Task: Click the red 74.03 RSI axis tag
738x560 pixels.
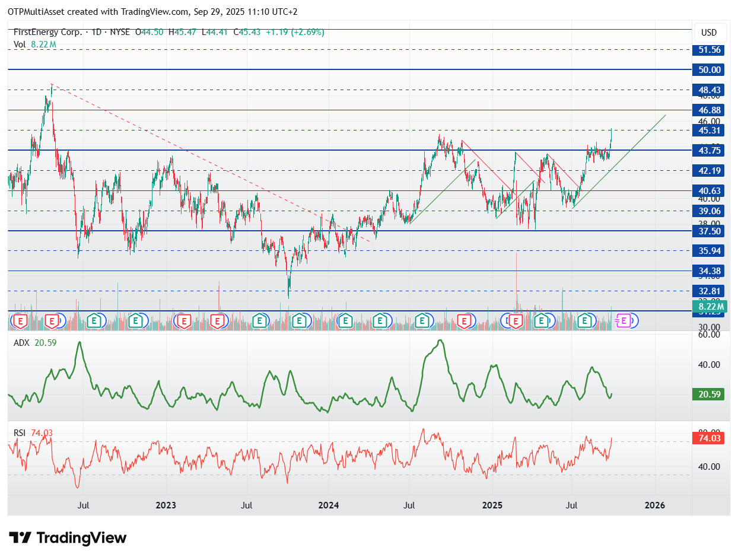Action: (x=708, y=438)
